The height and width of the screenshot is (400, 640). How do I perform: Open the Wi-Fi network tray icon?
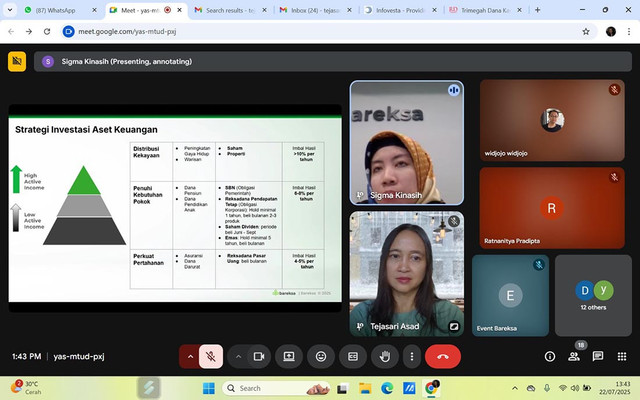(562, 388)
